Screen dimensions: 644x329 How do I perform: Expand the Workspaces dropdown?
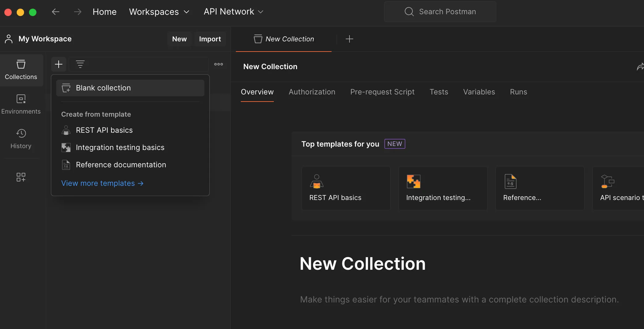(159, 12)
